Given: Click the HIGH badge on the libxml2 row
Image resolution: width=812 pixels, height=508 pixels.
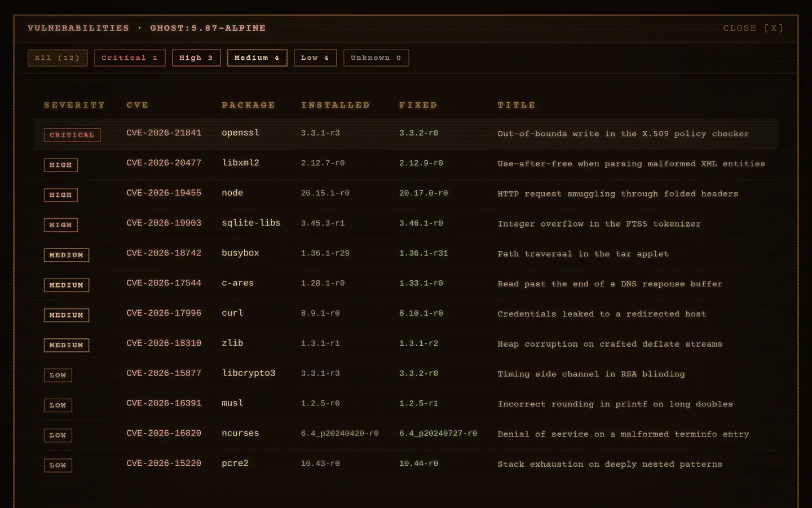Looking at the screenshot, I should tap(61, 165).
